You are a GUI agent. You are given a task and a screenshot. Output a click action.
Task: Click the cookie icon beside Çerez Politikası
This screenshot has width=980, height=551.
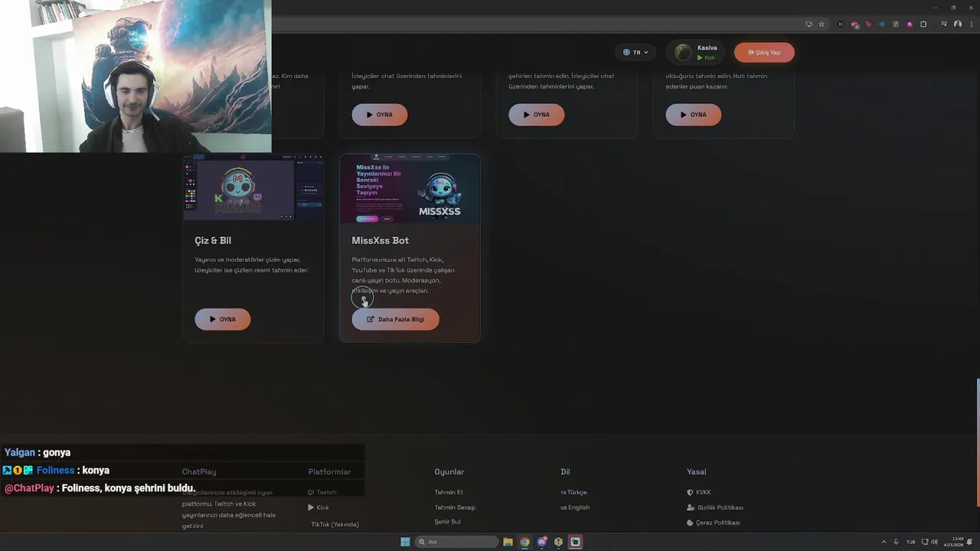point(690,523)
